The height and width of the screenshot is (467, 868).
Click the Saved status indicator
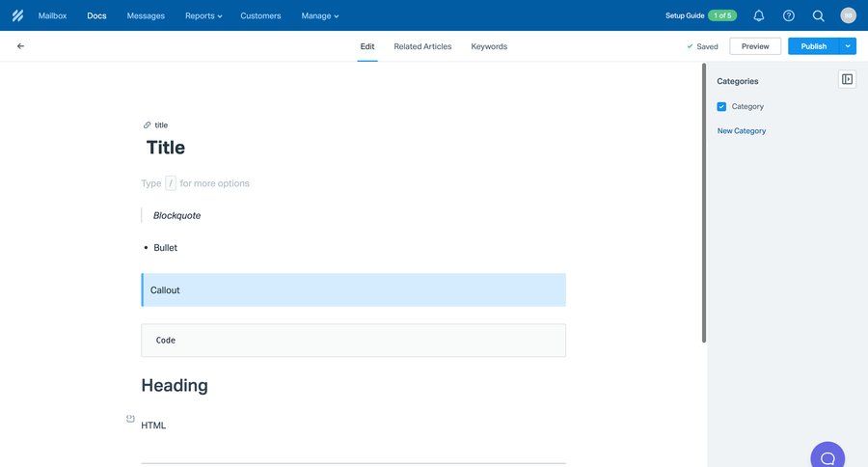point(702,46)
